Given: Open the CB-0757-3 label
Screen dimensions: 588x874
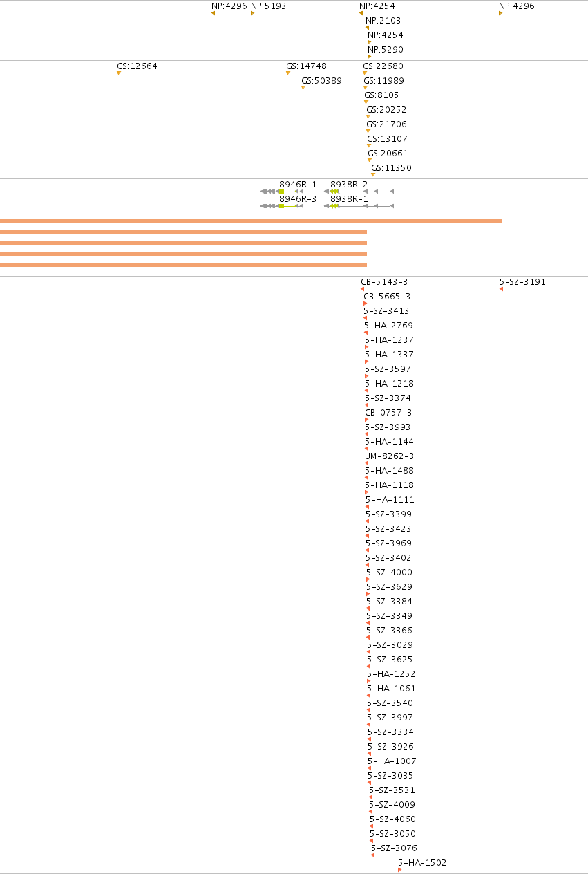Looking at the screenshot, I should click(x=388, y=413).
